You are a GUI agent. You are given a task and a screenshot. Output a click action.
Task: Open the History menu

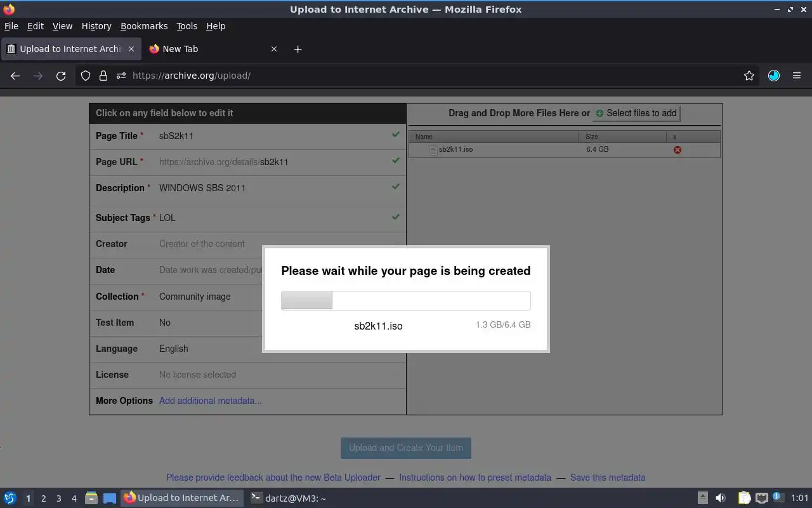coord(96,26)
